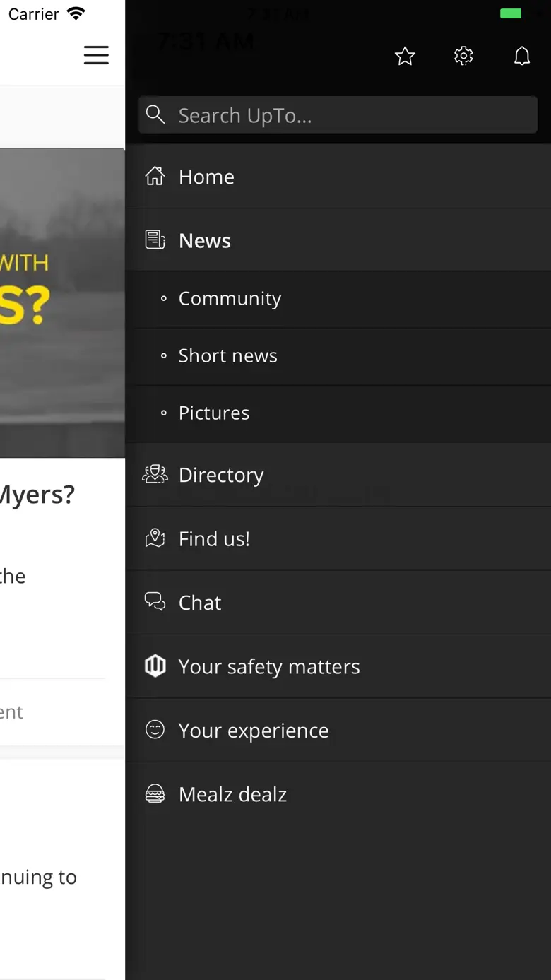Viewport: 551px width, 980px height.
Task: Click the Home house icon
Action: pos(155,176)
